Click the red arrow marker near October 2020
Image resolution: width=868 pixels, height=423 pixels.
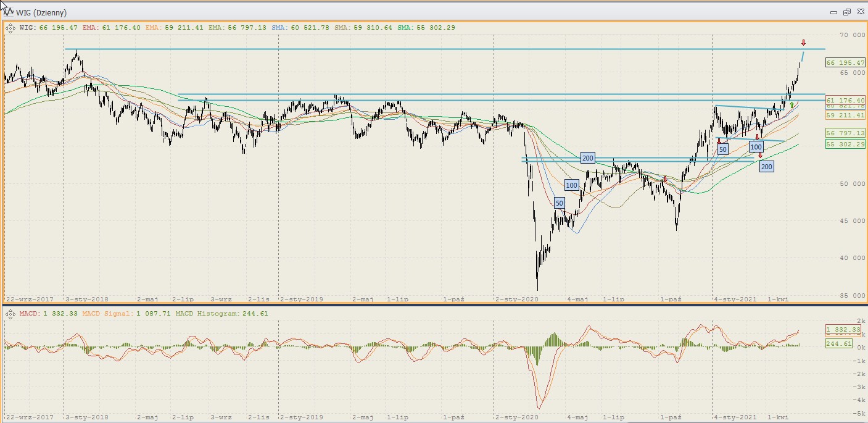pyautogui.click(x=665, y=179)
